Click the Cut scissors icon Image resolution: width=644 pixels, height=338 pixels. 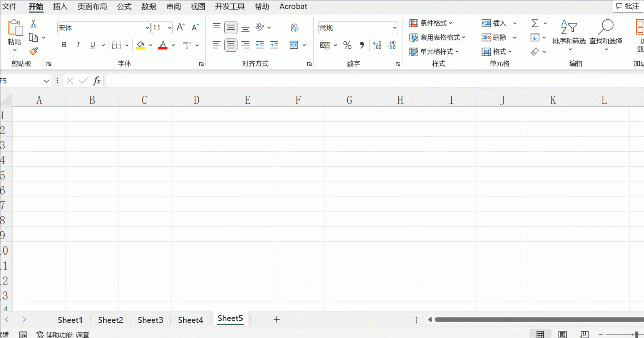(33, 24)
